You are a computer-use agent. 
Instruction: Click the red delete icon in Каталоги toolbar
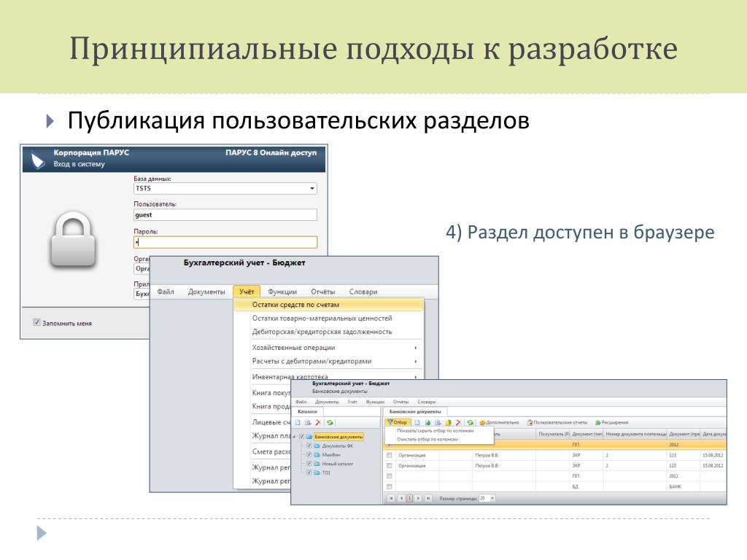(x=318, y=422)
